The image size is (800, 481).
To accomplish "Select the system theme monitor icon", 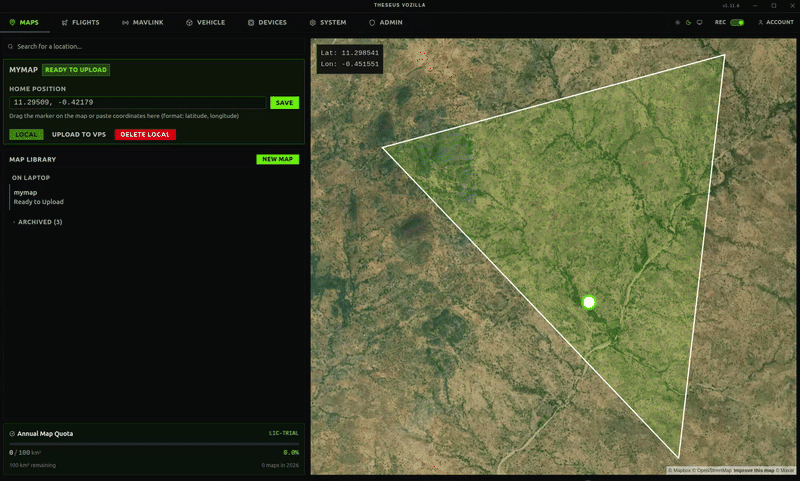I will click(x=699, y=22).
